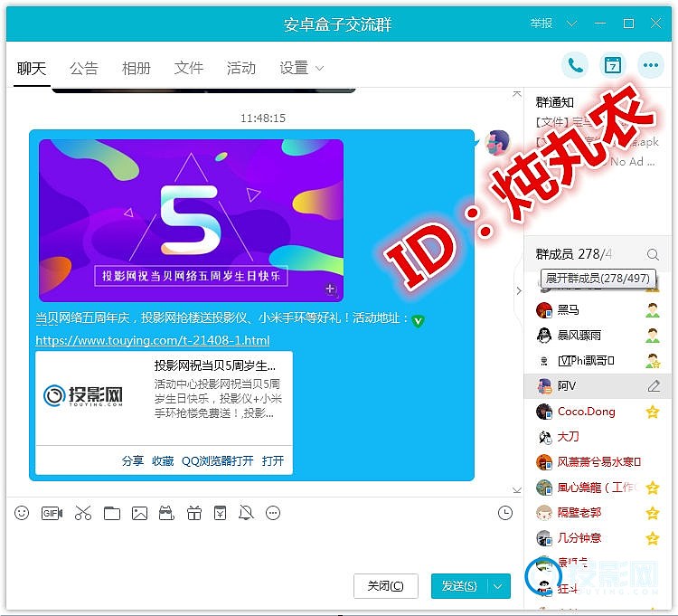678x616 pixels.
Task: Click QQ浏览器打开 on the link card
Action: 218,461
